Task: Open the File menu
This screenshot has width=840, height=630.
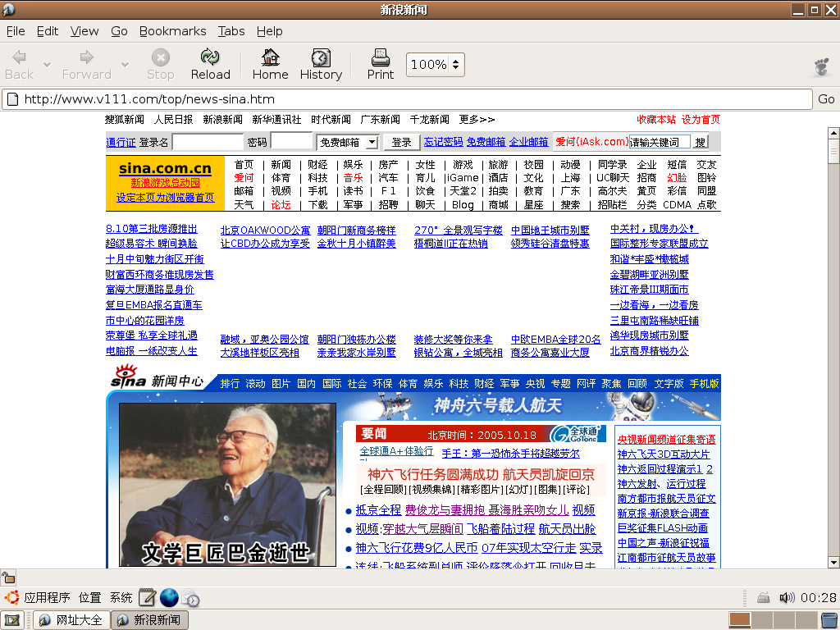Action: coord(16,31)
